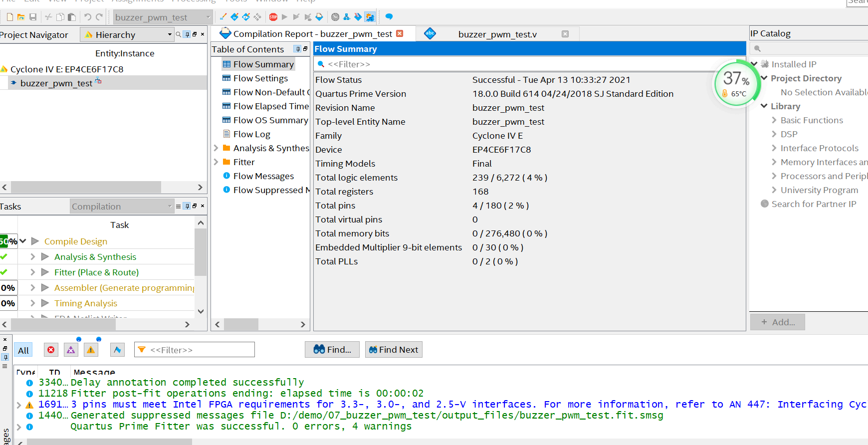Toggle the Table of Contents pin
The image size is (868, 445).
tap(298, 49)
